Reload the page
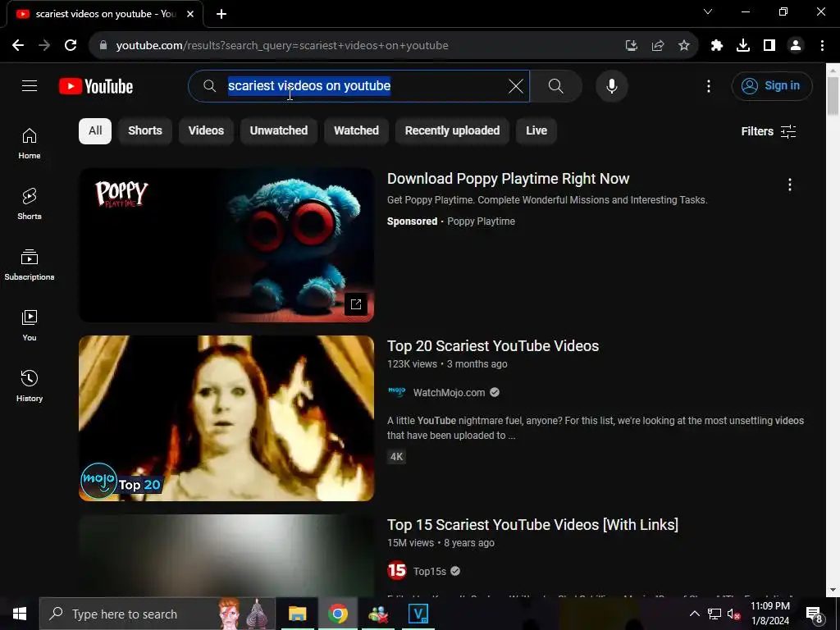 coord(71,46)
